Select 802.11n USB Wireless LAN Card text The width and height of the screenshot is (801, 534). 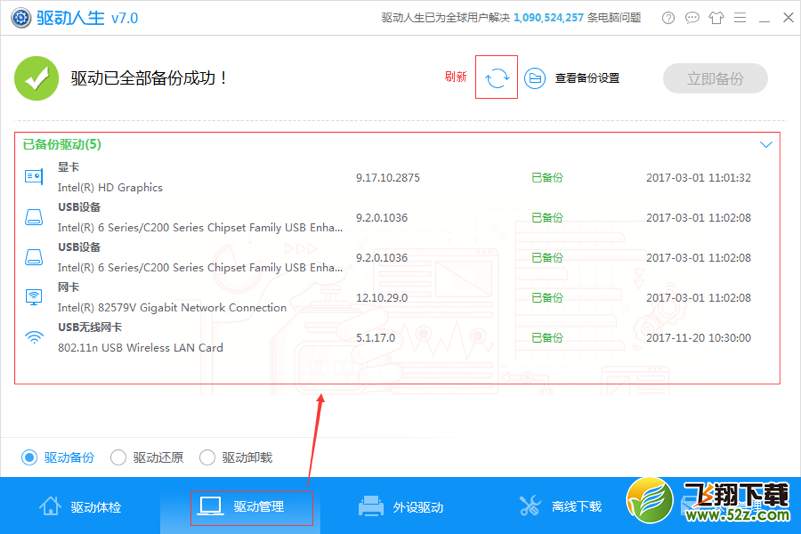pyautogui.click(x=140, y=347)
